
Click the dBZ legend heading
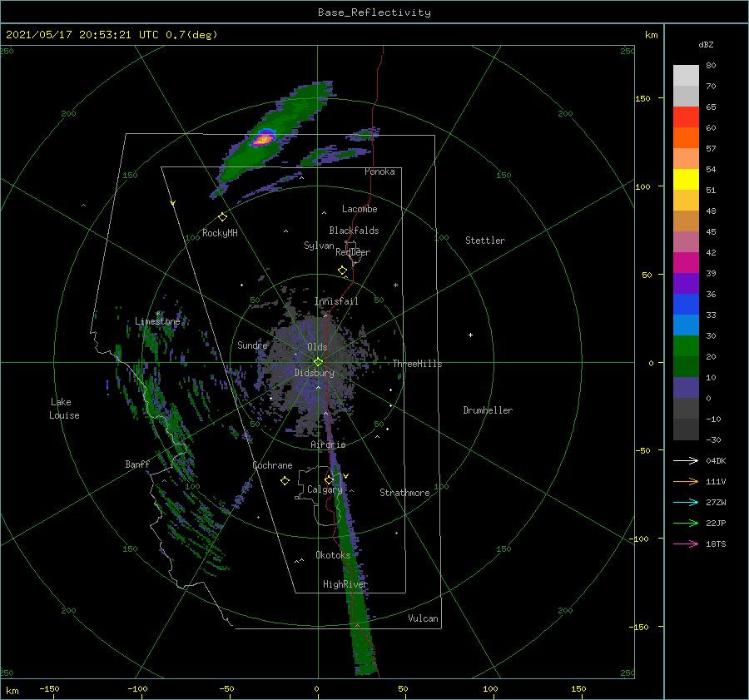click(x=706, y=44)
